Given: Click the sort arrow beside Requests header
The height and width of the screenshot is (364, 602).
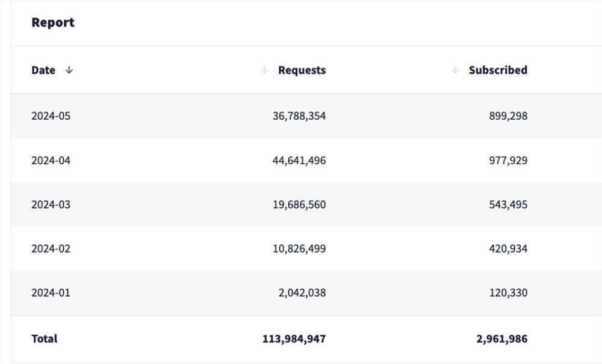Looking at the screenshot, I should [264, 70].
